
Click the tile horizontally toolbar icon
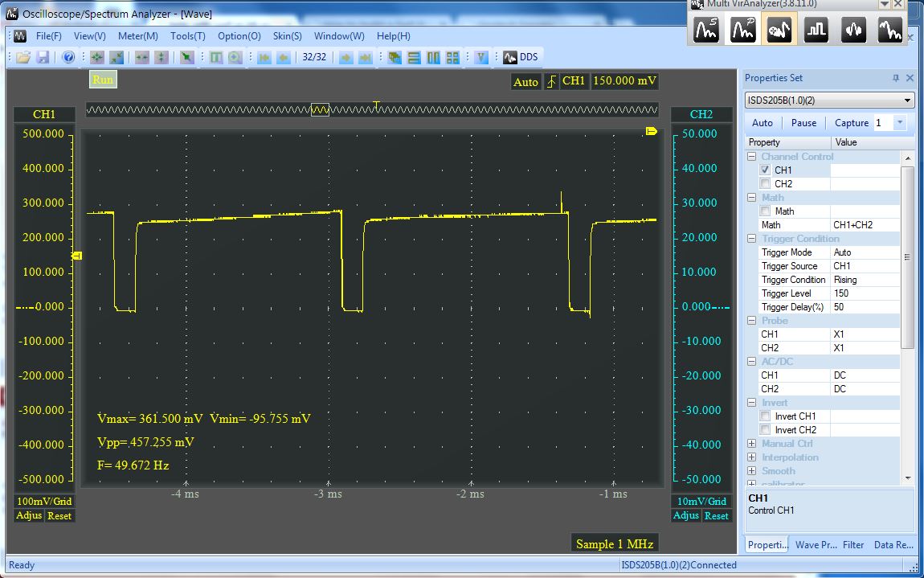[x=415, y=57]
